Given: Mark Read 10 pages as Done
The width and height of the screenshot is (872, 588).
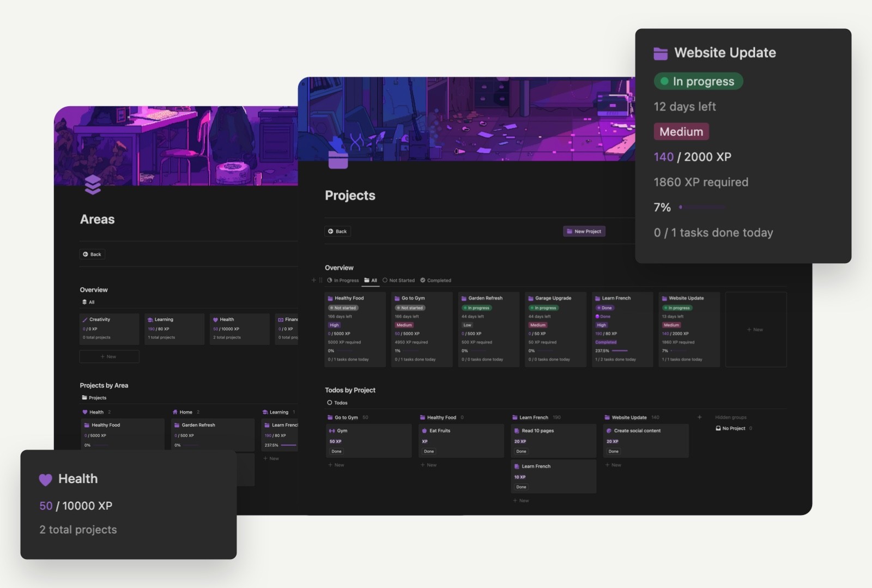Looking at the screenshot, I should click(521, 451).
